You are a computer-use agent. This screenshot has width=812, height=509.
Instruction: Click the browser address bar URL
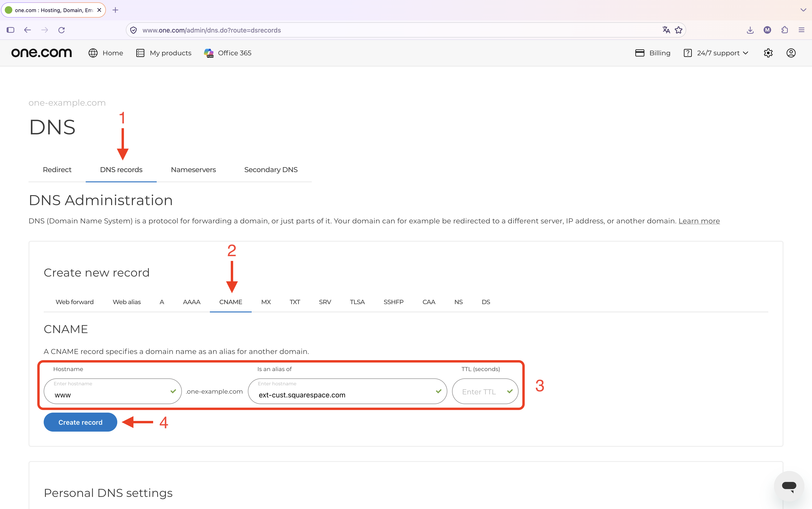point(211,30)
